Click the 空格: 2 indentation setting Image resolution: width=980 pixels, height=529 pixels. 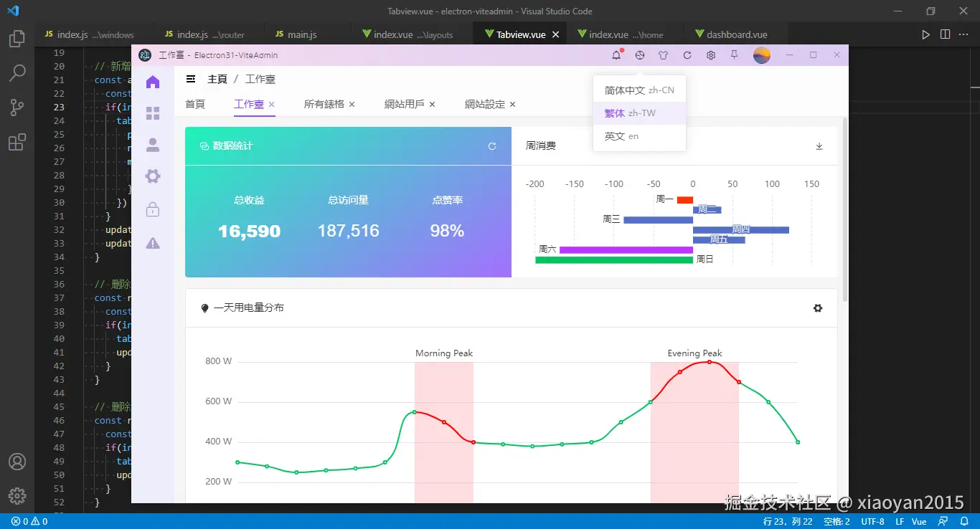click(837, 521)
